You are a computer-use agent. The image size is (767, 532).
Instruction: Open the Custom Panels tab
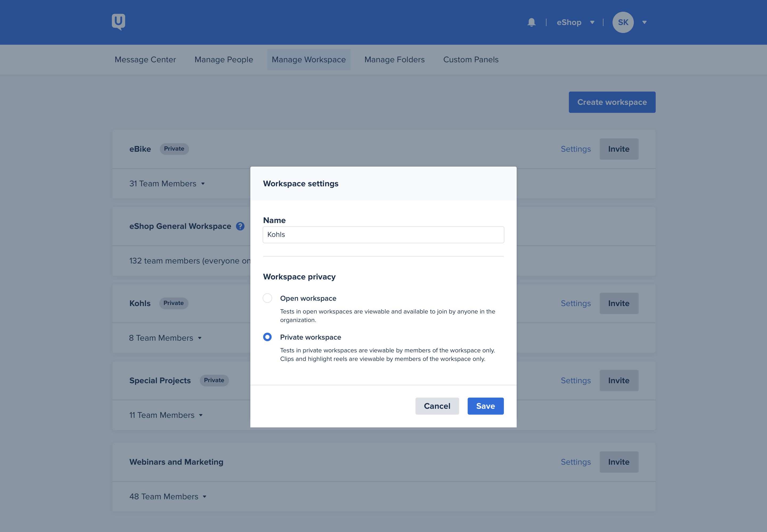click(x=471, y=60)
